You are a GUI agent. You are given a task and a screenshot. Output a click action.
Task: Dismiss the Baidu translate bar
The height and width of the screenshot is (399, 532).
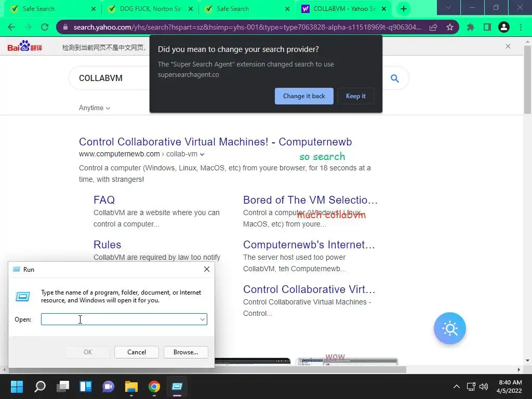point(508,46)
